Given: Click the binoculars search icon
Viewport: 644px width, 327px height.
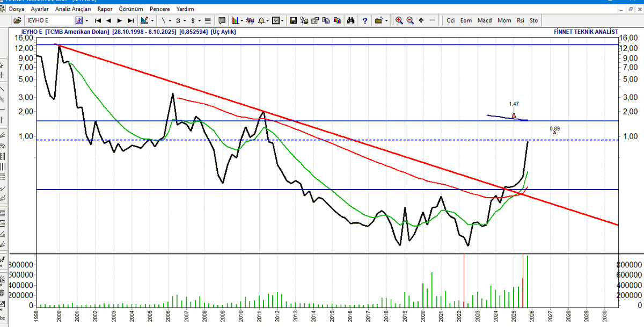Looking at the screenshot, I should [350, 20].
